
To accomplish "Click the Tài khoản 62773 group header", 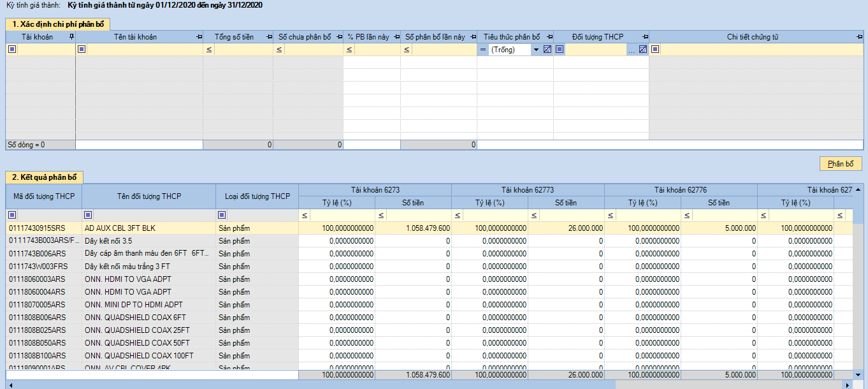I will 528,189.
